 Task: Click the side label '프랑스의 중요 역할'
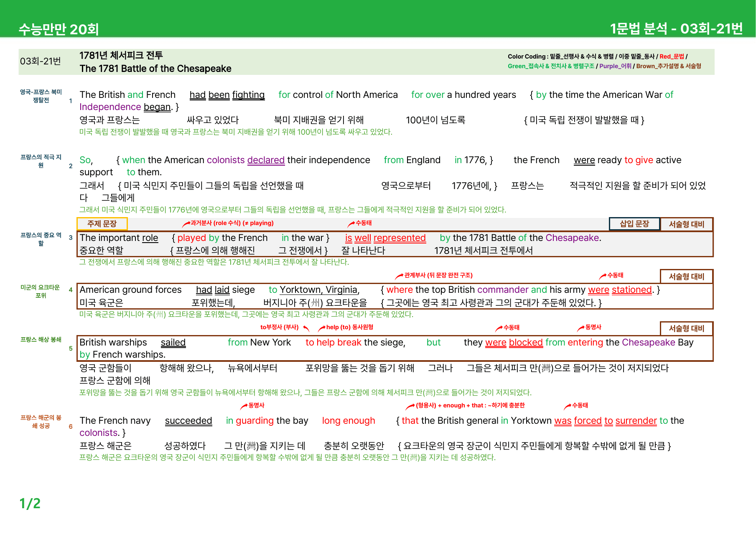coord(41,239)
